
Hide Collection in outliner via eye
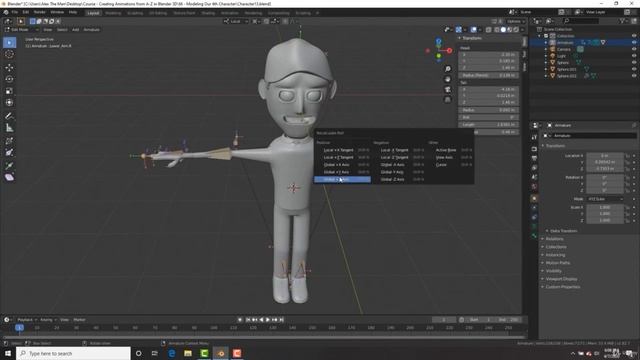coord(634,36)
